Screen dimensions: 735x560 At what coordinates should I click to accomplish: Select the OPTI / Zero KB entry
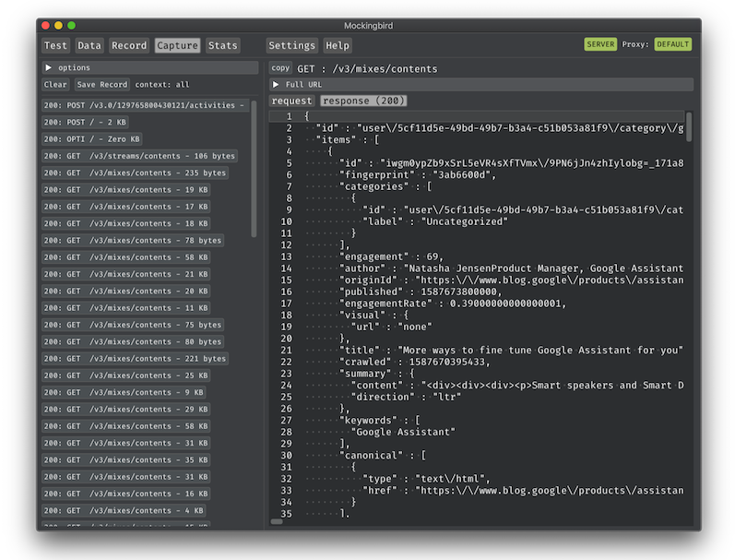(92, 139)
